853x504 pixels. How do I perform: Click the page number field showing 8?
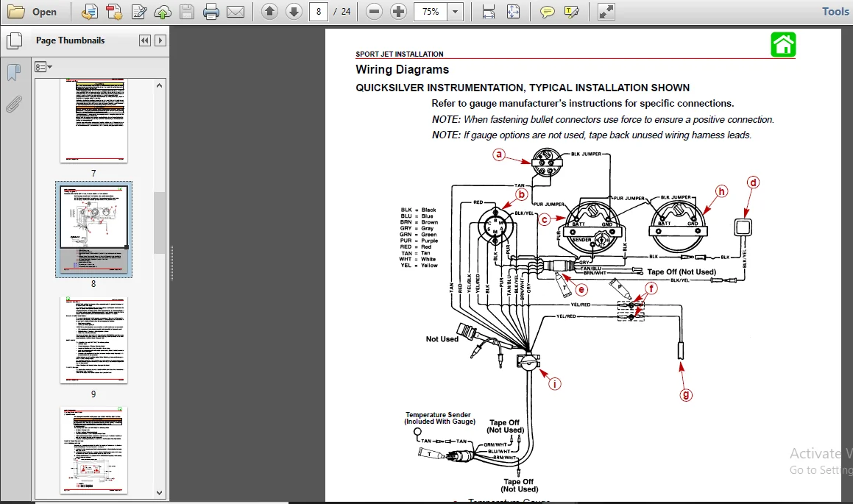(x=318, y=12)
